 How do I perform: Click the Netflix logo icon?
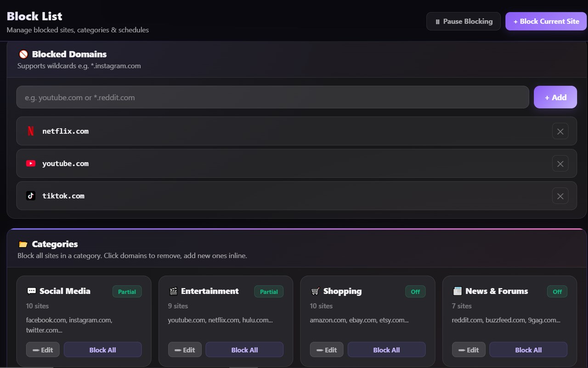tap(31, 131)
